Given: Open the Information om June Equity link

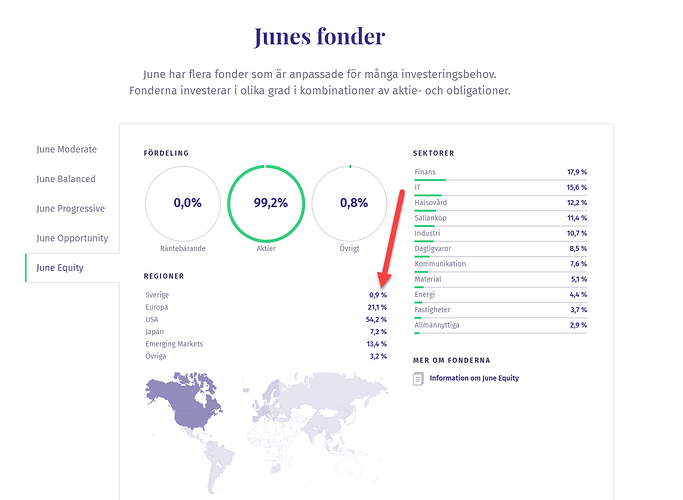Looking at the screenshot, I should click(474, 378).
